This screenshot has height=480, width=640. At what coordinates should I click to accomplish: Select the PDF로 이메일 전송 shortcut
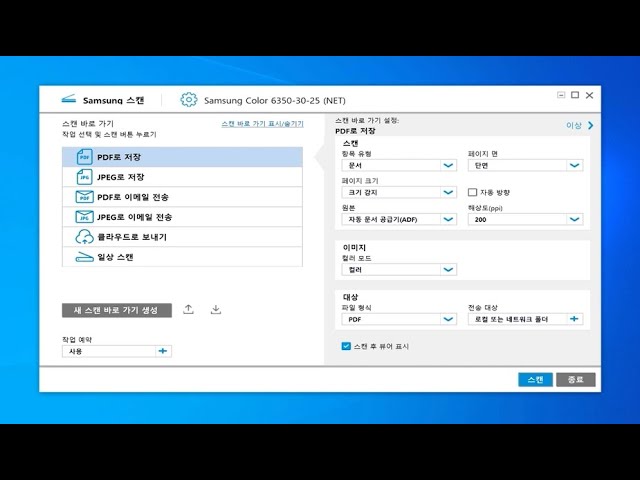[x=182, y=197]
